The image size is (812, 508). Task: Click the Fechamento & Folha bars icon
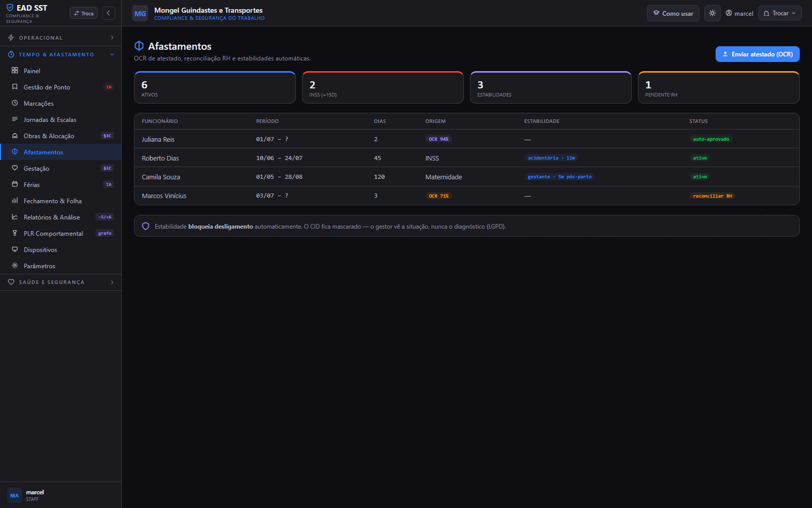15,201
